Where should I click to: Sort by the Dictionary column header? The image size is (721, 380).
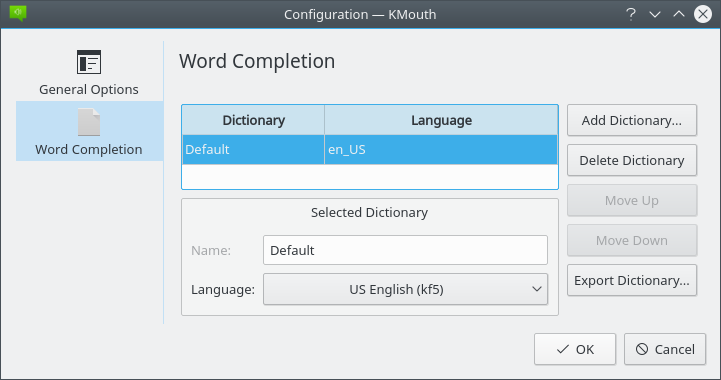point(253,120)
